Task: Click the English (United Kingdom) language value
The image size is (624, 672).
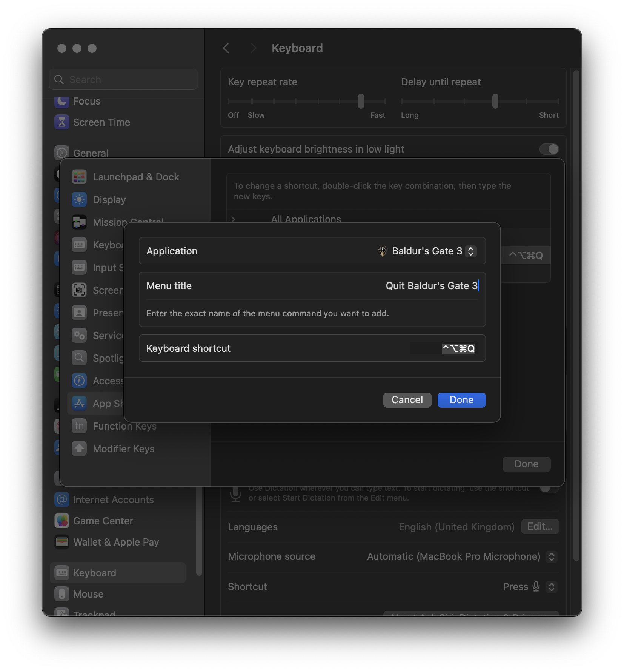Action: pyautogui.click(x=456, y=527)
